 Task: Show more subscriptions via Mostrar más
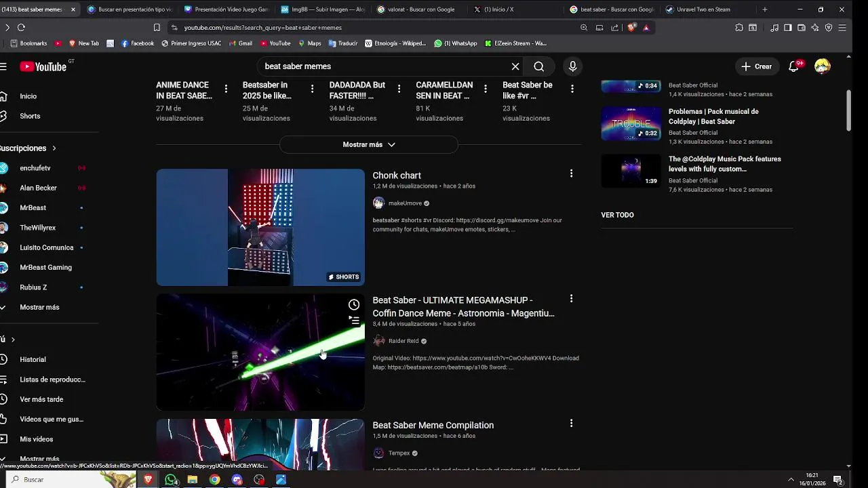tap(39, 307)
